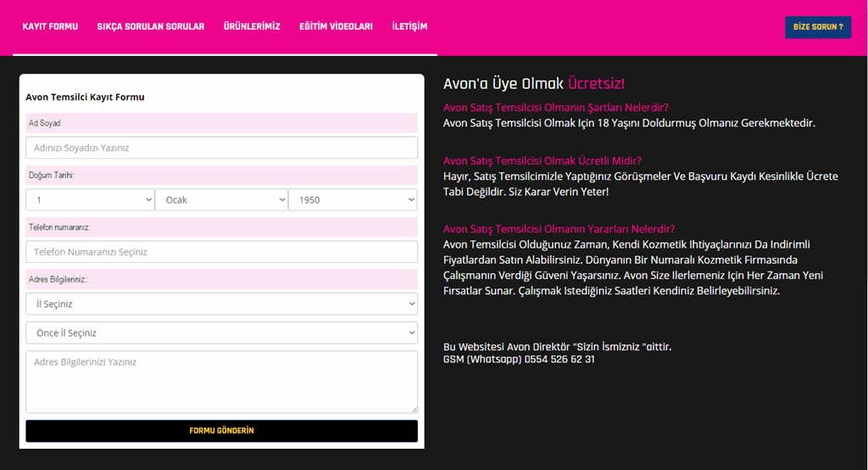Click the Adres Bilgilerinizi Yazınız textarea
868x470 pixels.
point(221,382)
